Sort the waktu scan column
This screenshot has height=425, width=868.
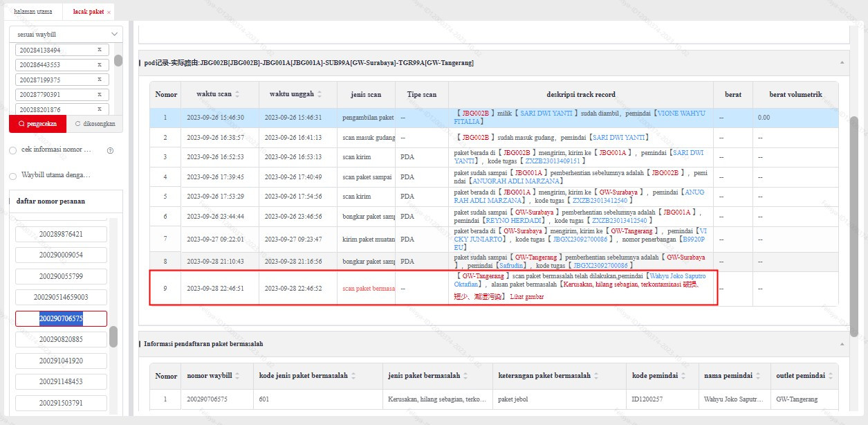(237, 94)
